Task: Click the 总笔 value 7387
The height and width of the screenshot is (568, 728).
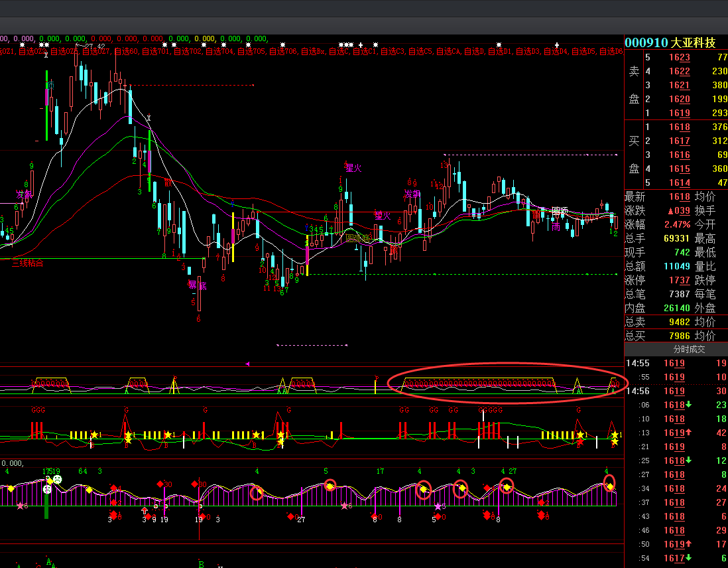Action: pos(679,294)
